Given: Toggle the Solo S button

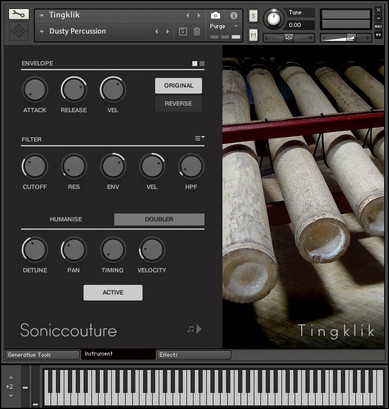Looking at the screenshot, I should (253, 16).
